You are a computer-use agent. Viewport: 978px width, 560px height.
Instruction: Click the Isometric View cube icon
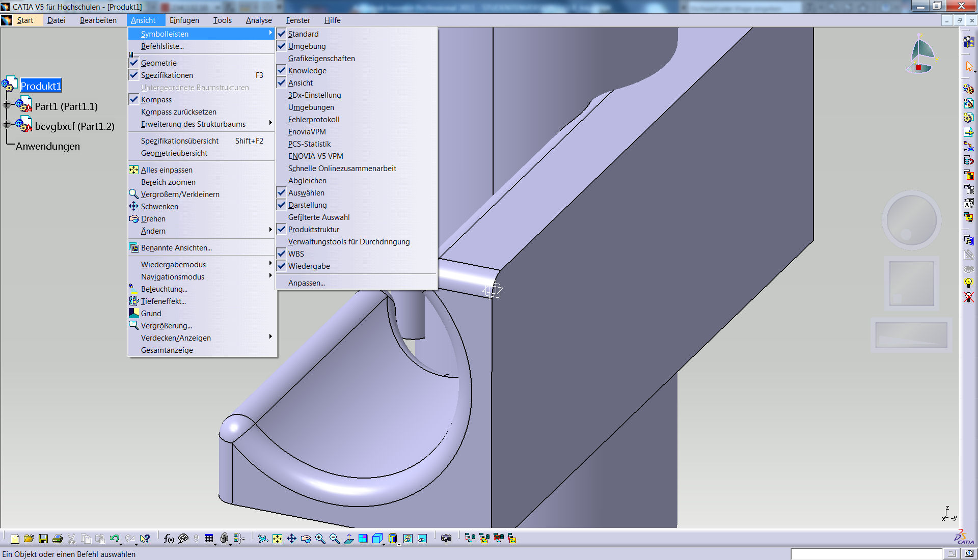[x=377, y=539]
